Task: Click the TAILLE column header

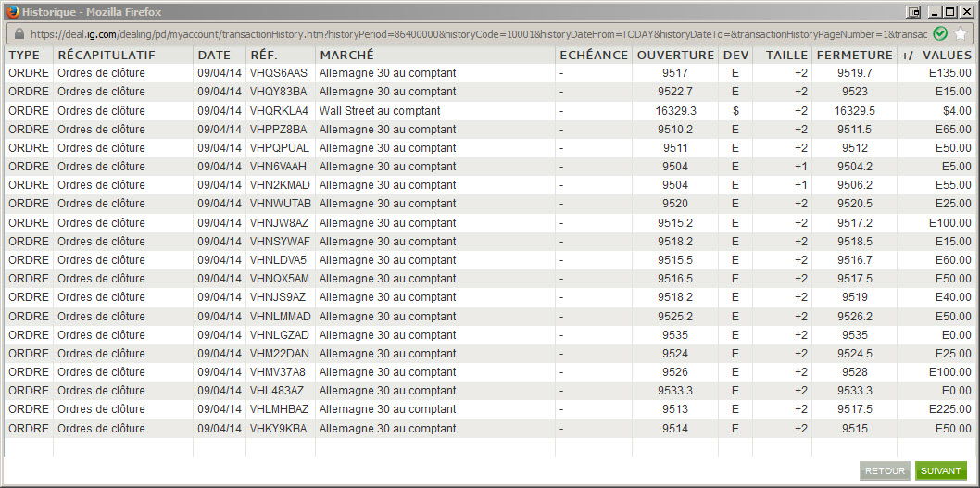Action: [x=787, y=55]
